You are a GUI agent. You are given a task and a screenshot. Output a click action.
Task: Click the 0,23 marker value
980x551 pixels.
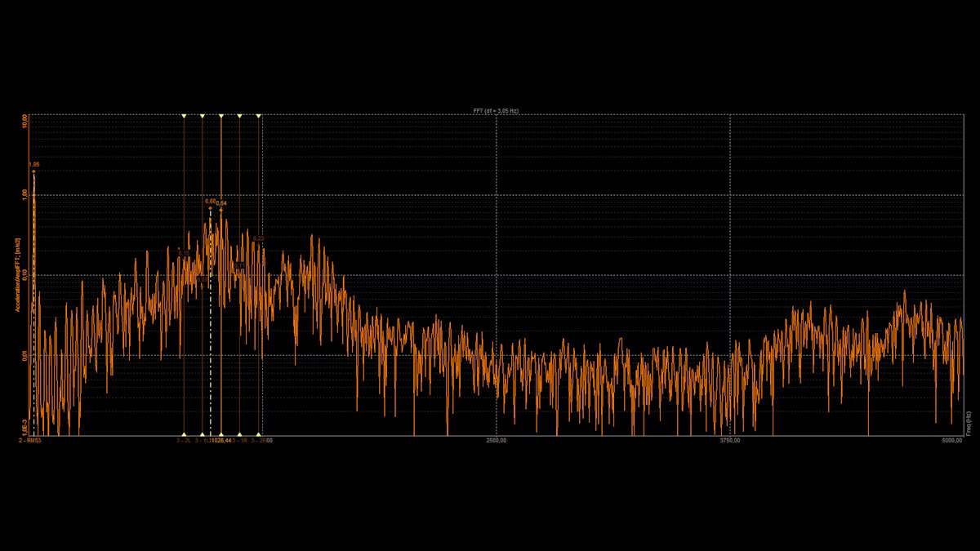pos(259,238)
